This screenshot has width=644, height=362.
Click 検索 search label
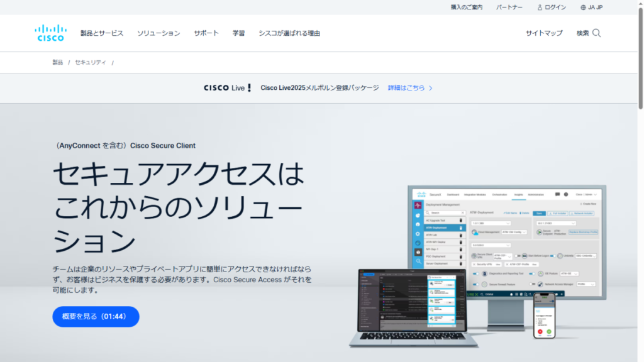point(582,33)
